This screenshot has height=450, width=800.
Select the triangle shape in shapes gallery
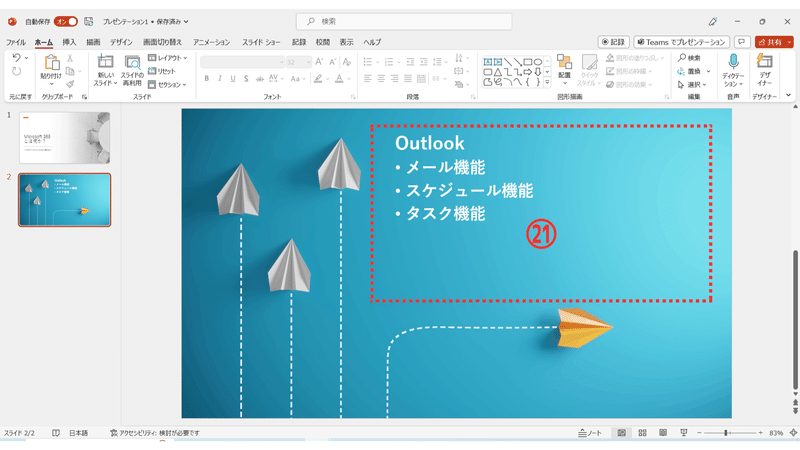tap(497, 72)
